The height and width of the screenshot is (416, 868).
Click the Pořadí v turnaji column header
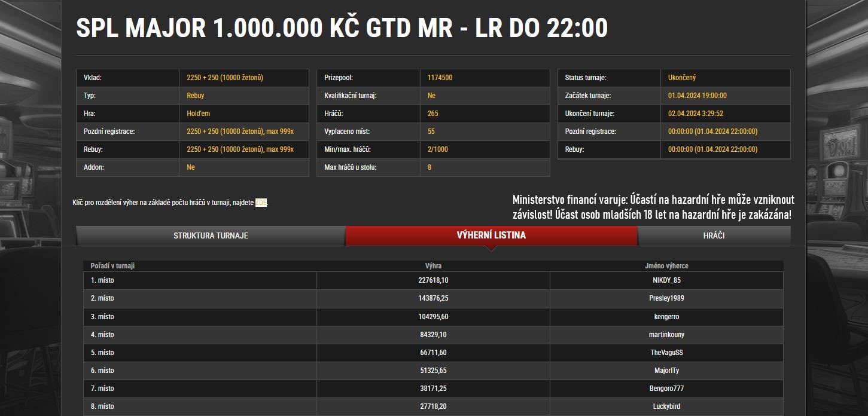(112, 266)
